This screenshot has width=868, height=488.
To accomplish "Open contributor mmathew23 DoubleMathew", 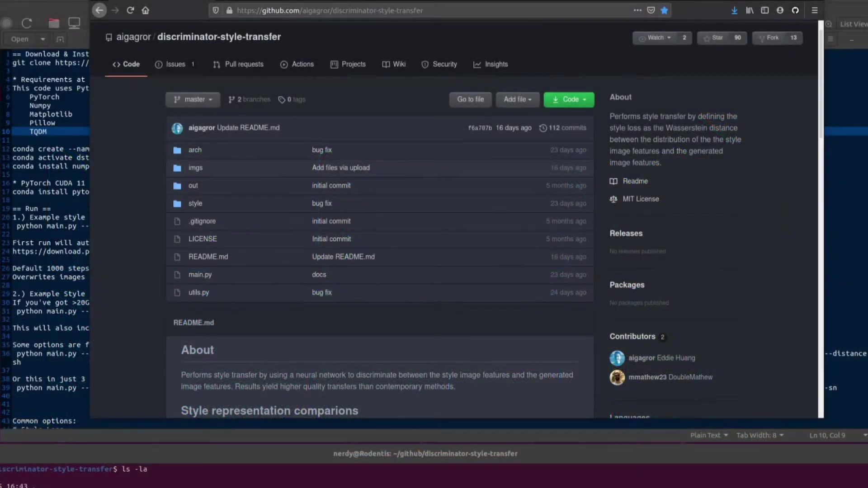I will 661,377.
